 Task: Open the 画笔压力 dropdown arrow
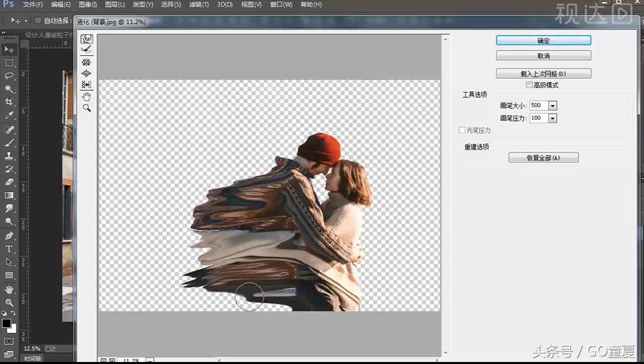[x=552, y=118]
